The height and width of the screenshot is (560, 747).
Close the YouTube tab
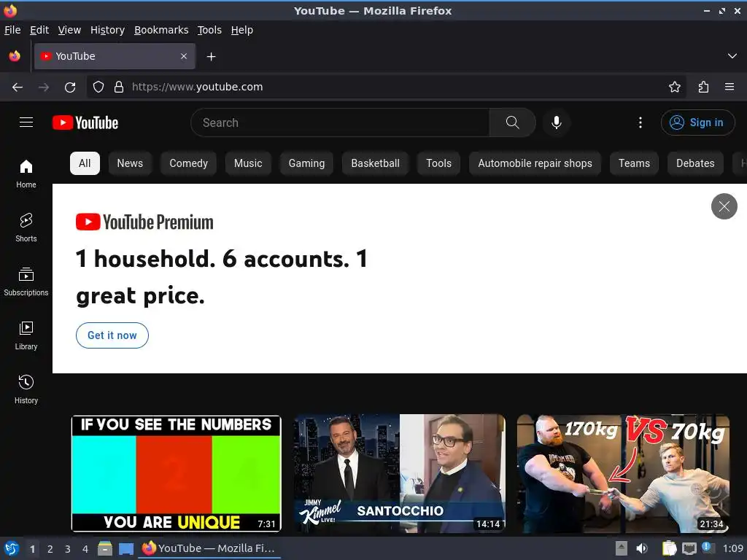(x=184, y=56)
